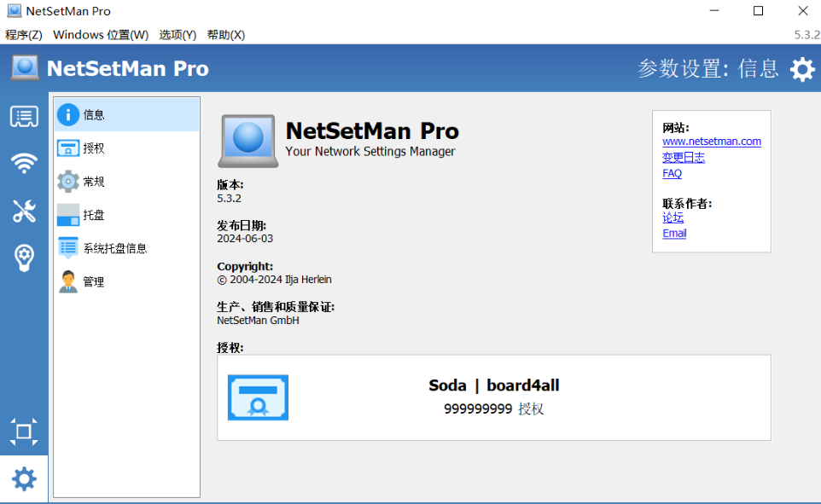
Task: Select the 管理 settings page
Action: click(x=126, y=281)
